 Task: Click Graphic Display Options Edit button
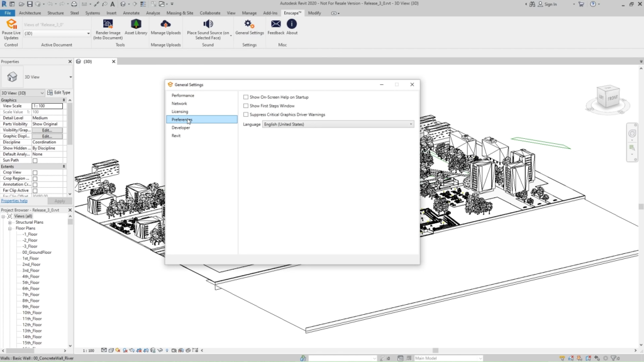click(x=47, y=136)
